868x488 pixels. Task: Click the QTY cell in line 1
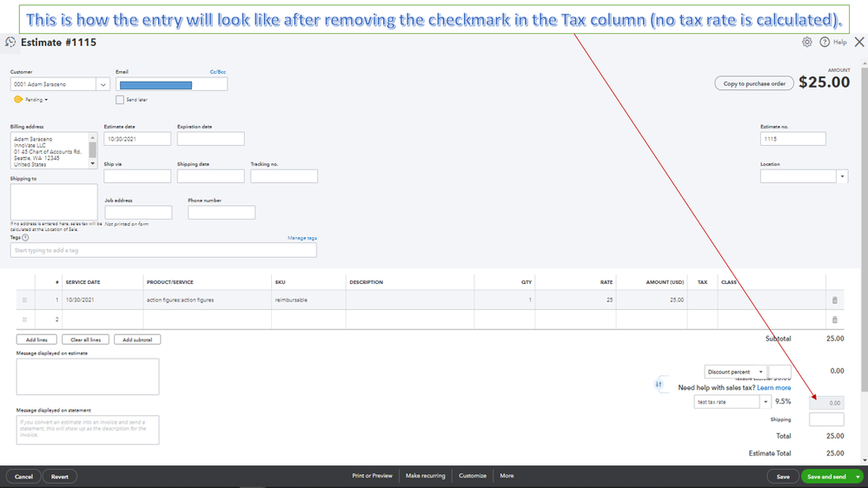504,300
